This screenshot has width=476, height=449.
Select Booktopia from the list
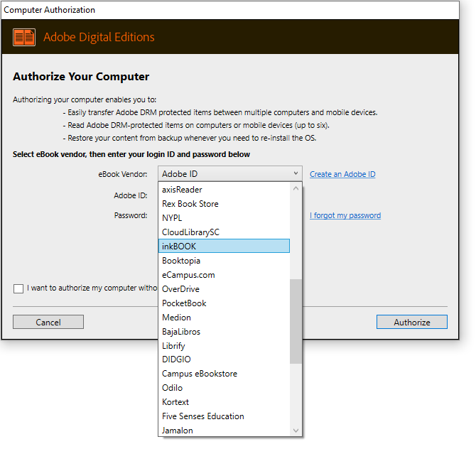[x=224, y=261]
